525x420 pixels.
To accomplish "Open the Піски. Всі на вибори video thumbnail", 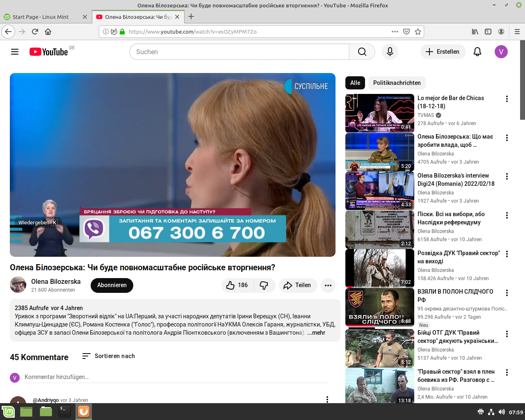I will tap(380, 230).
